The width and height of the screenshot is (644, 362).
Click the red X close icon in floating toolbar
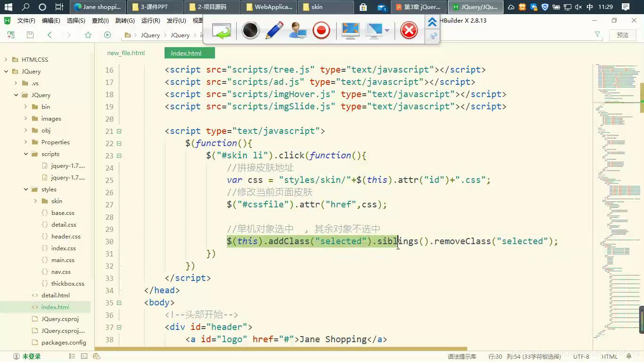click(409, 31)
